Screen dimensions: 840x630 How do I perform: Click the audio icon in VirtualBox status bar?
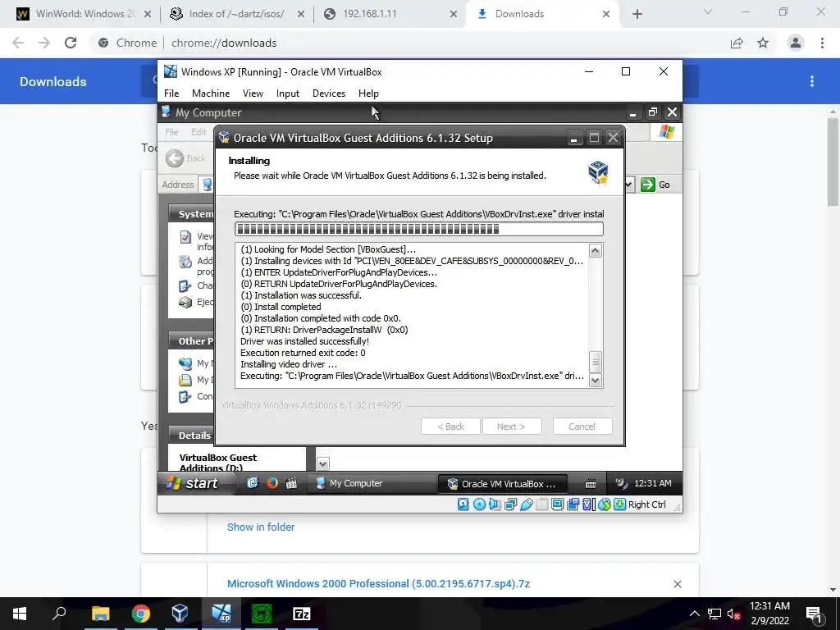[x=495, y=504]
